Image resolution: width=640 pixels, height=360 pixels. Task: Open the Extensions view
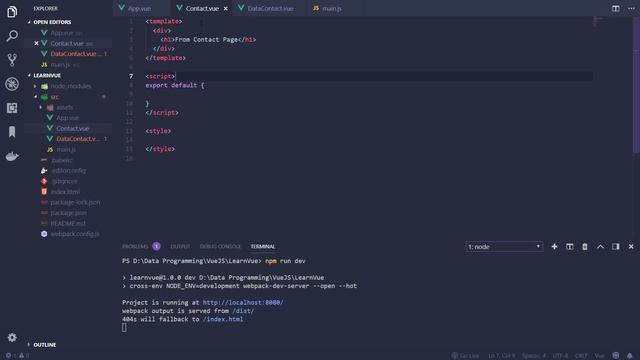12,108
